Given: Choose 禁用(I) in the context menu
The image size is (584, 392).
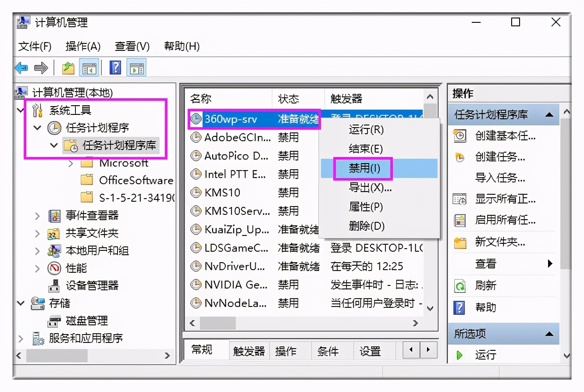Looking at the screenshot, I should pos(364,169).
